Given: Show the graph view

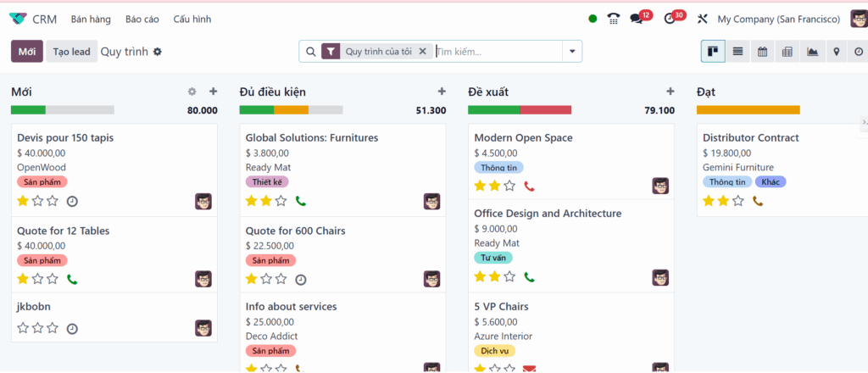Looking at the screenshot, I should point(812,52).
